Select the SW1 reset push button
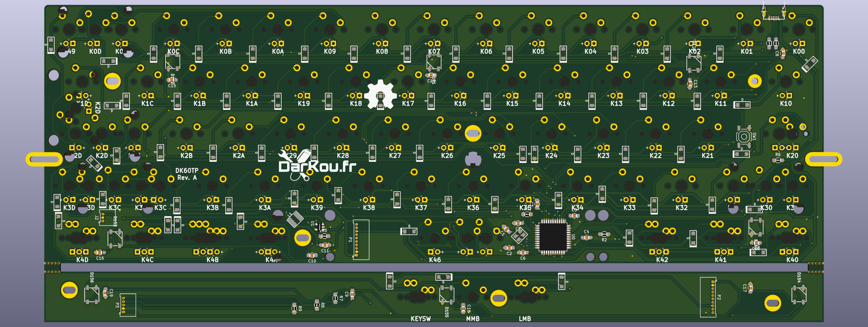The image size is (868, 327). pos(744,136)
